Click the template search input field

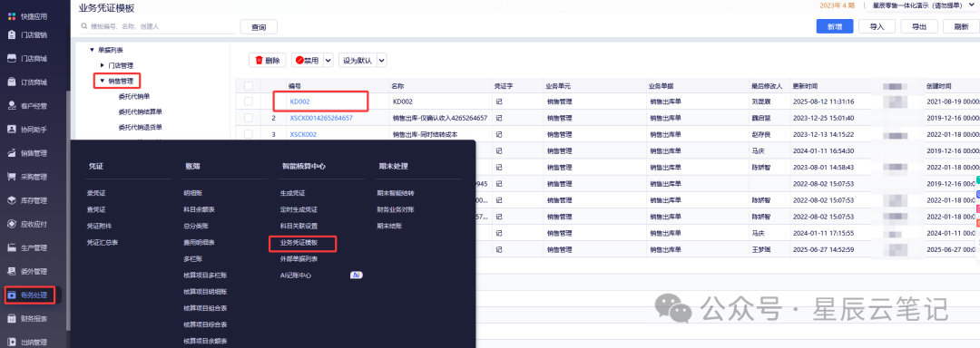coord(157,27)
